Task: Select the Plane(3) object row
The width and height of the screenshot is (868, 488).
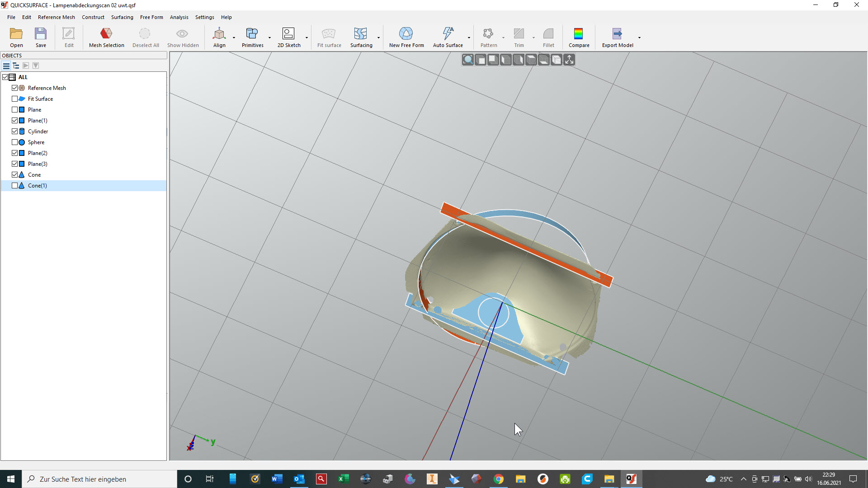Action: tap(84, 164)
